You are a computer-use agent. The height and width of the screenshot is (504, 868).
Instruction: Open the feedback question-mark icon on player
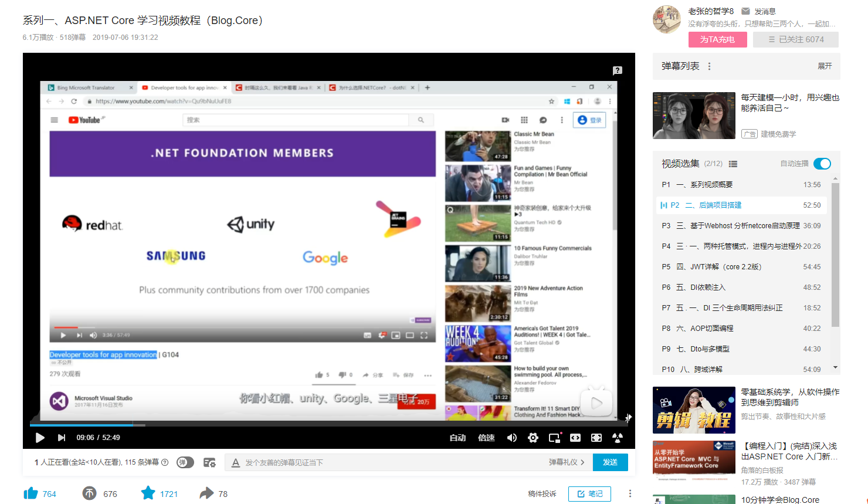618,70
